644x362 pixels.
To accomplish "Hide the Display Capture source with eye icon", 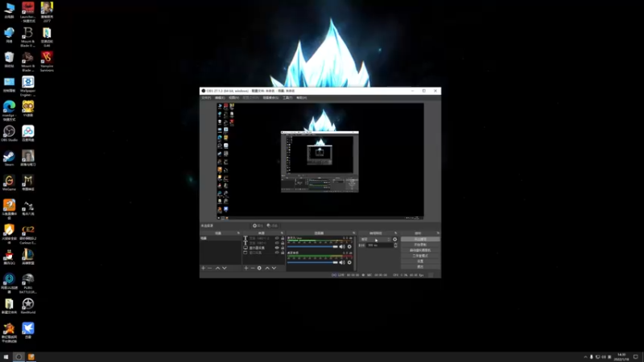I will (x=277, y=248).
